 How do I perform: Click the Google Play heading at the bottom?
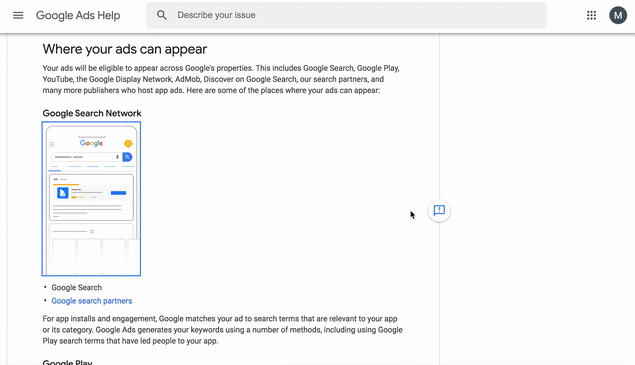pos(68,362)
